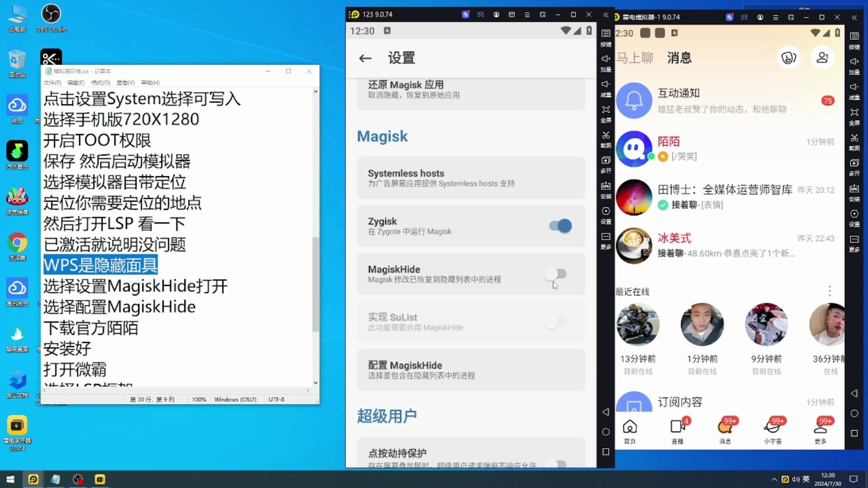Click Android home circle in 123 emulator sidebar
Viewport: 868px width, 488px height.
click(x=606, y=432)
